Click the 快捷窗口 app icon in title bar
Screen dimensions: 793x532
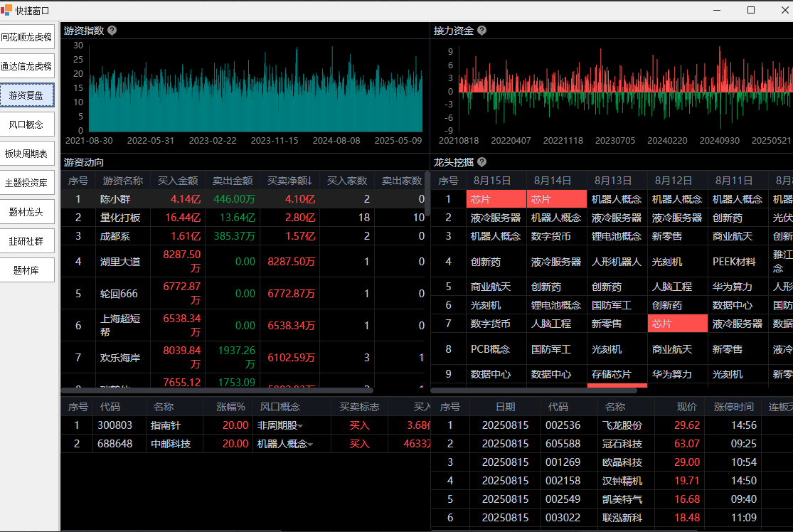point(6,10)
